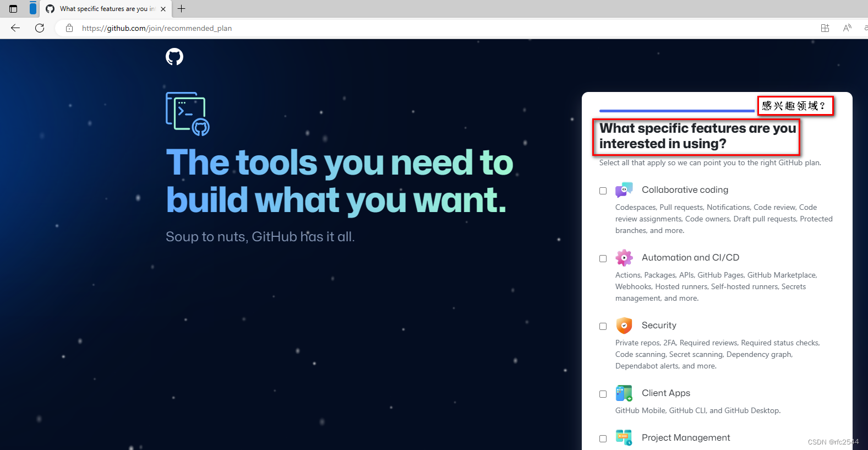Click the 'Automation and CI/CD' label

coord(690,257)
